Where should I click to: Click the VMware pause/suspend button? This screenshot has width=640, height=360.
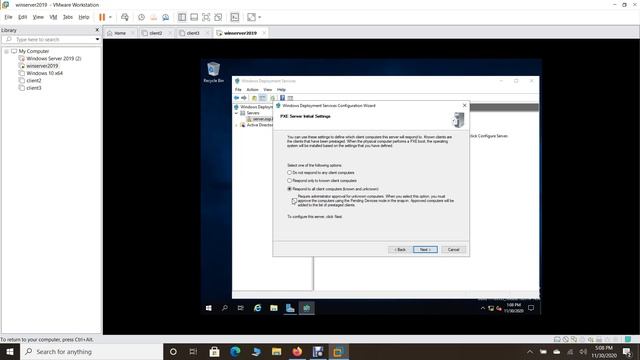point(102,17)
